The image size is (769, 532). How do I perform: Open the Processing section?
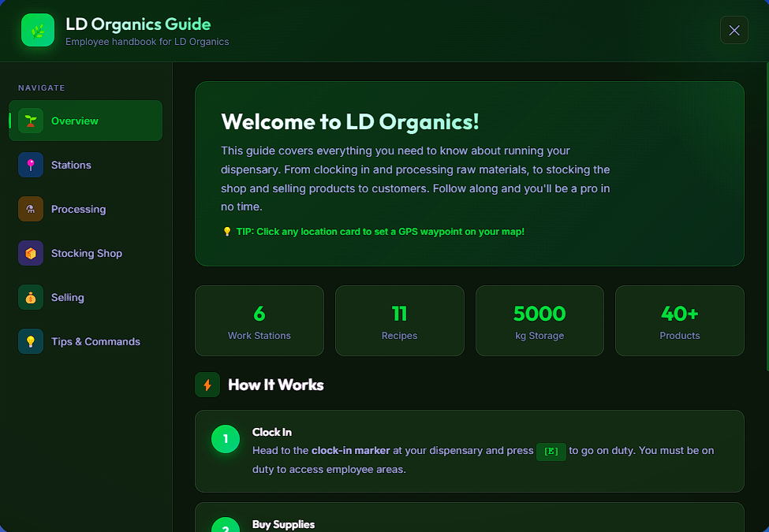click(85, 209)
